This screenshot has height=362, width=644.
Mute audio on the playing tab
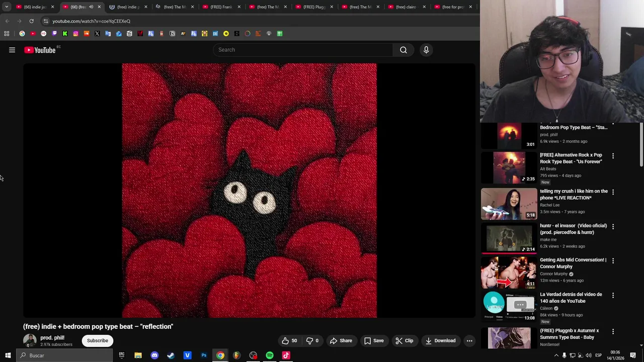coord(91,7)
